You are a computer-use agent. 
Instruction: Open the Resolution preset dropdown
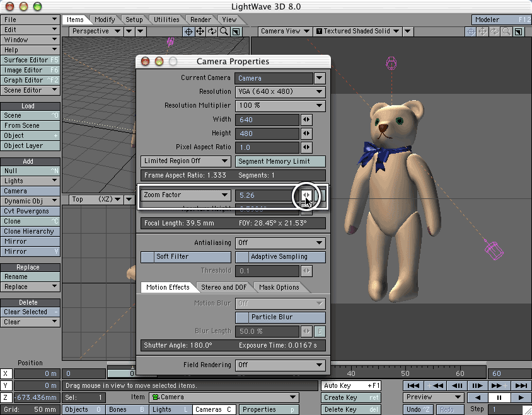[280, 92]
